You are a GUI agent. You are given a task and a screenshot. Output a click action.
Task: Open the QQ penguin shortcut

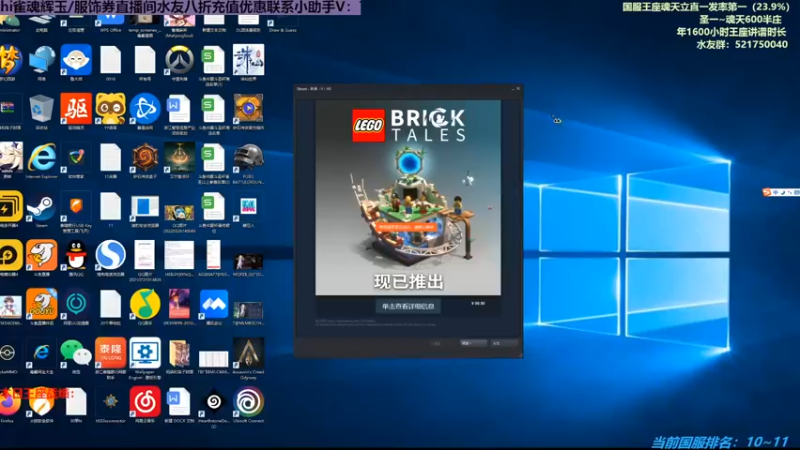pyautogui.click(x=76, y=255)
